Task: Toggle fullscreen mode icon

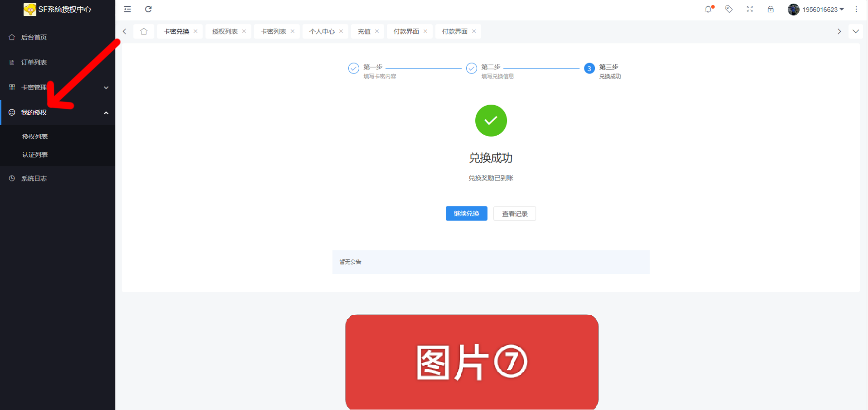Action: pyautogui.click(x=750, y=9)
